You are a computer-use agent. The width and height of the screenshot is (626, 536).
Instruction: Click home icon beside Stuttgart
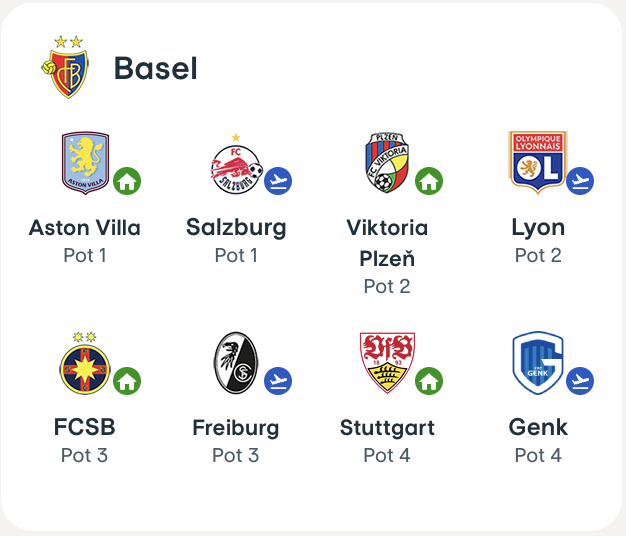(x=429, y=381)
